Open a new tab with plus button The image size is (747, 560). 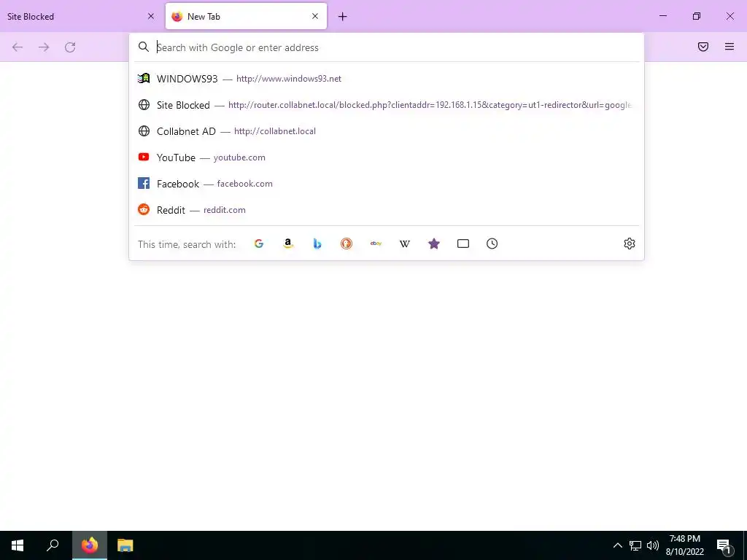(343, 17)
